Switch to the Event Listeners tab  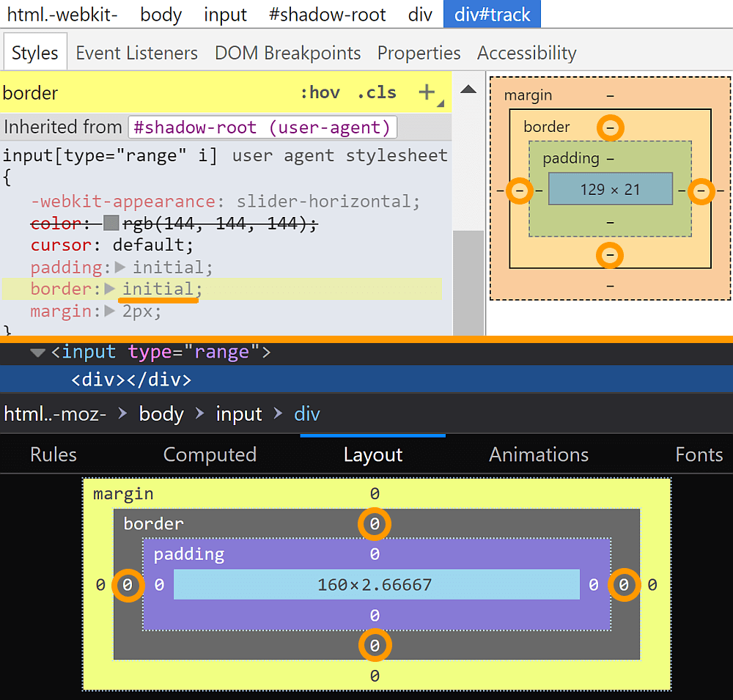[137, 54]
